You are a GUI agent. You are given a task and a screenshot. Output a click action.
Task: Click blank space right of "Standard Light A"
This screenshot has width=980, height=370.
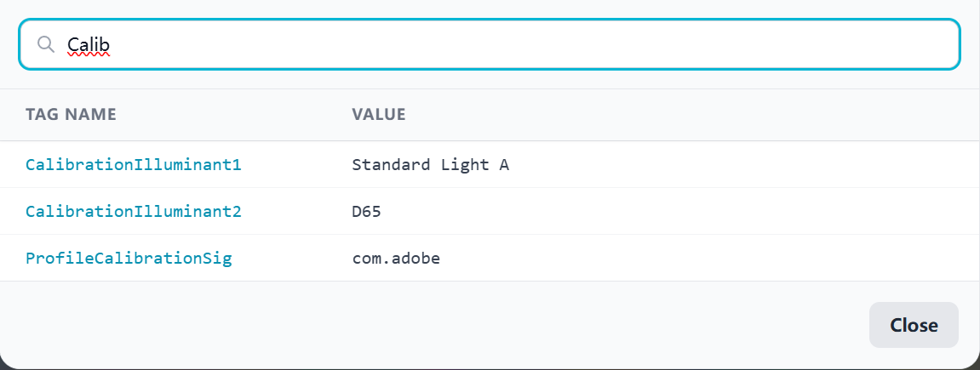tap(724, 165)
